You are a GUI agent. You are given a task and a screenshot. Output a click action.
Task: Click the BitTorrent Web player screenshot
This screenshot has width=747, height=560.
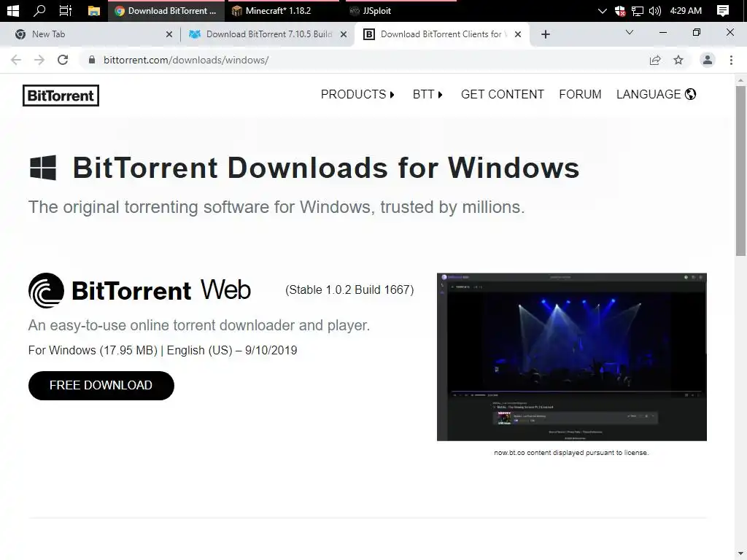572,357
